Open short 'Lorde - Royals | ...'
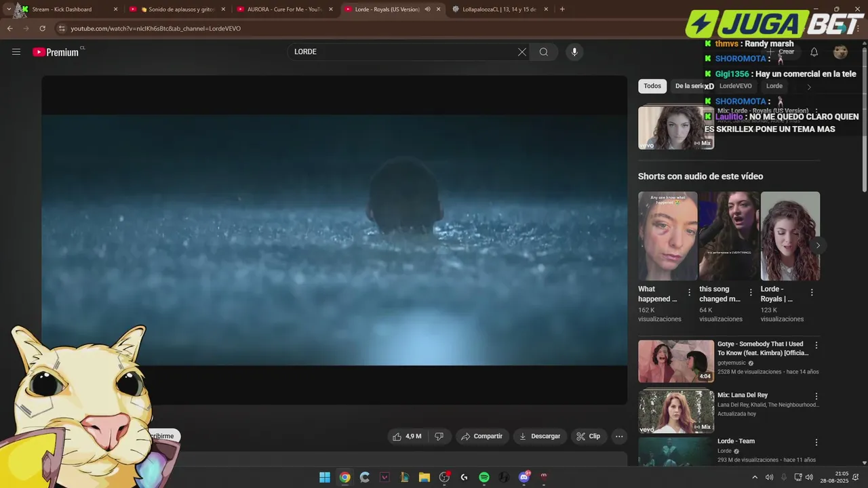868x488 pixels. 790,236
